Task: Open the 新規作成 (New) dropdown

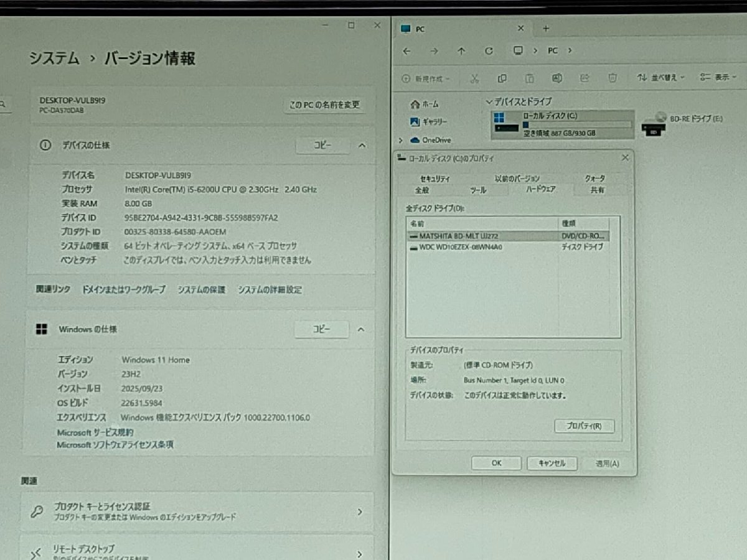Action: (x=425, y=78)
